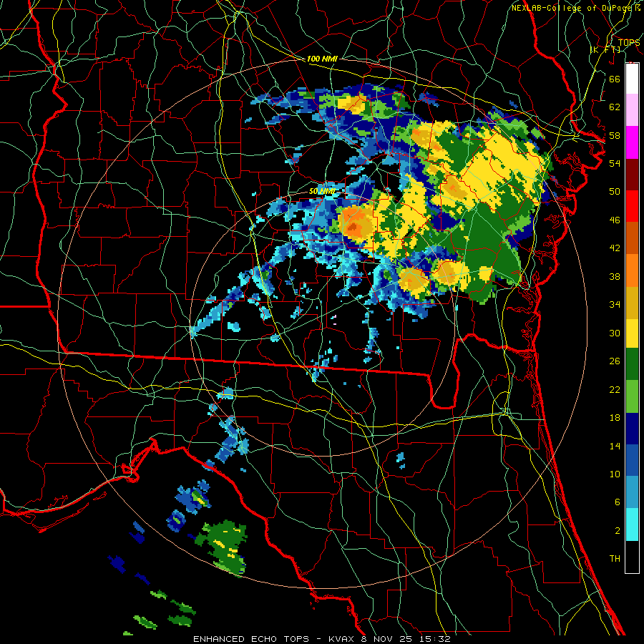The height and width of the screenshot is (644, 644).
Task: Click the 54 legend value
Action: click(x=615, y=163)
